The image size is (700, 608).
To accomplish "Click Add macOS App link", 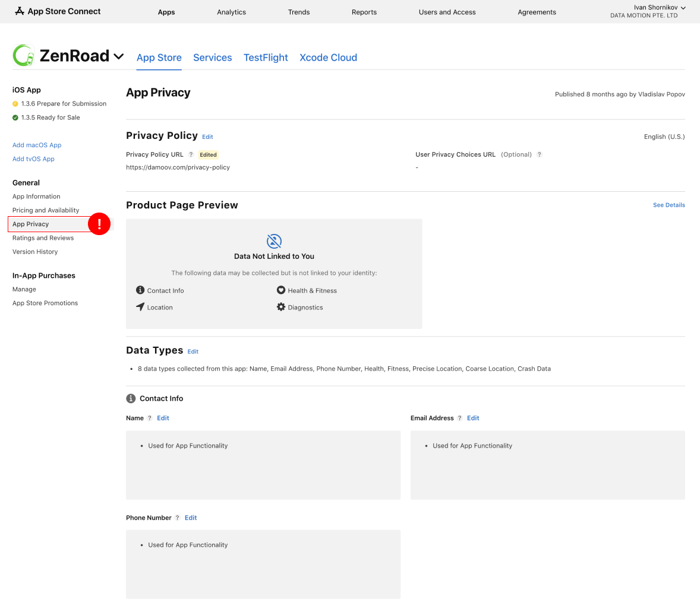I will [37, 145].
